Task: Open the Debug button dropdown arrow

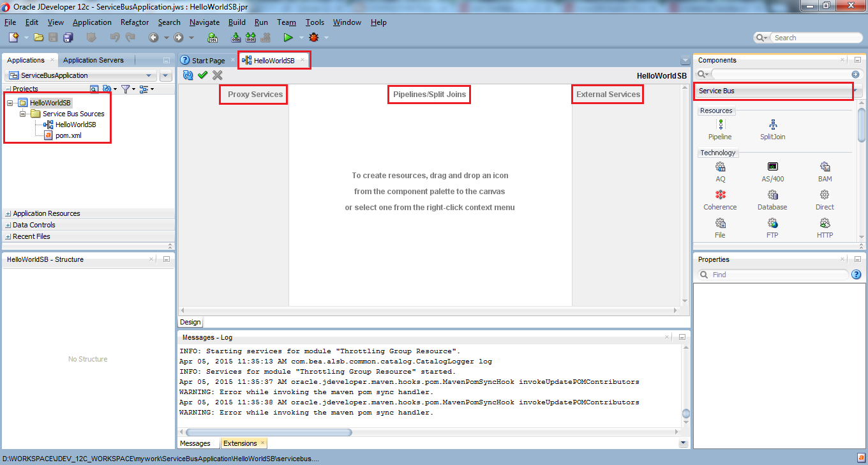Action: [x=326, y=38]
